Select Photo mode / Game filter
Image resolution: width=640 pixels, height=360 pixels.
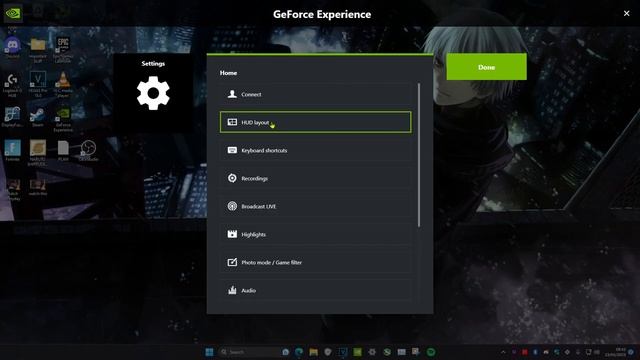pyautogui.click(x=316, y=262)
